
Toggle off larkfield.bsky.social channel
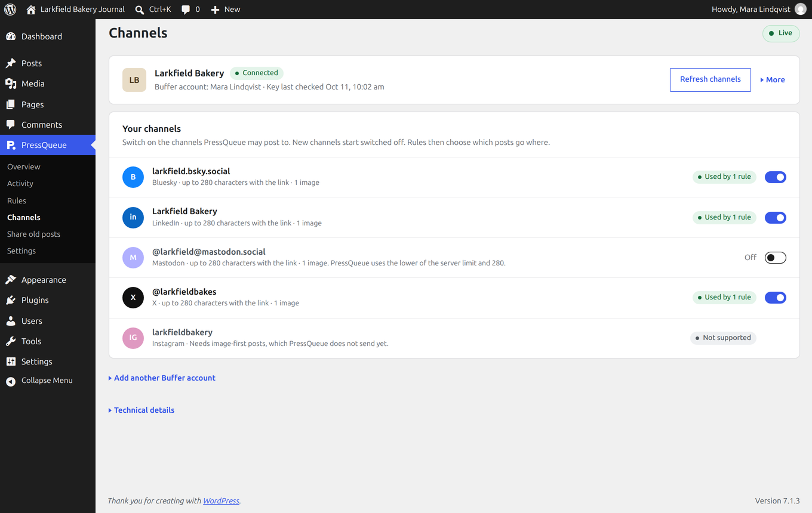[x=775, y=177]
